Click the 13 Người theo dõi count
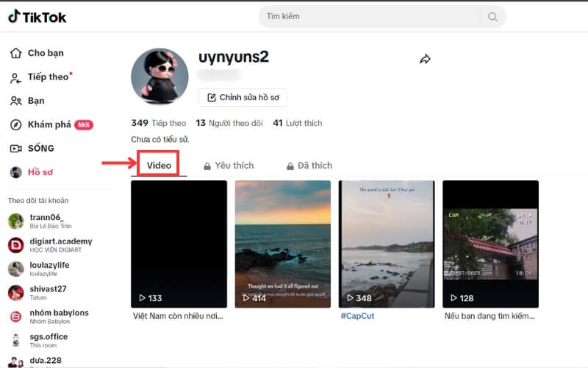Screen dimensions: 588x368 point(229,123)
